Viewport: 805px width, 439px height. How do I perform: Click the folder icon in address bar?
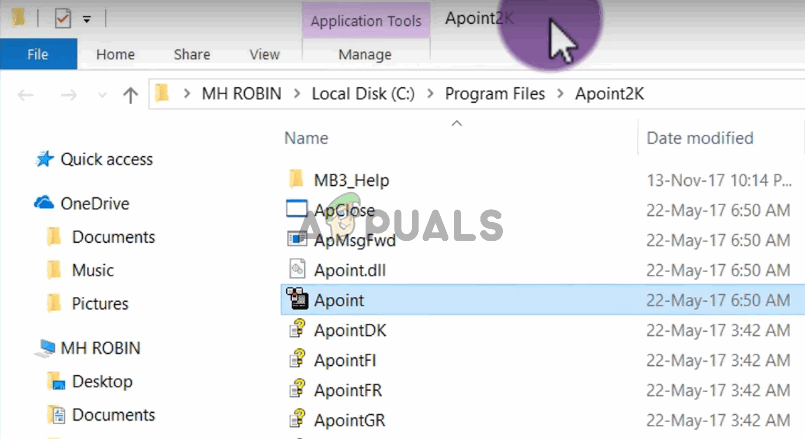(162, 93)
